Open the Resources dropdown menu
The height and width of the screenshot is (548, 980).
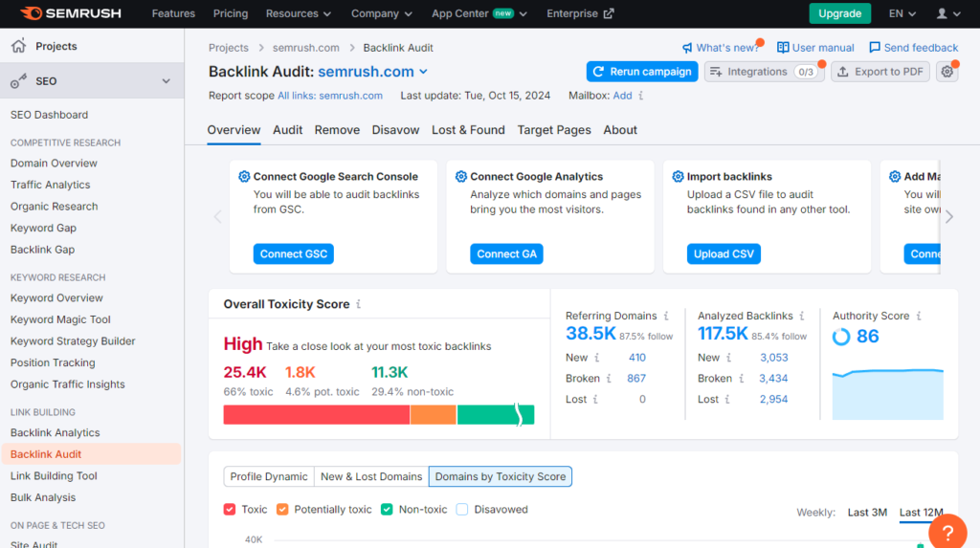(x=299, y=13)
